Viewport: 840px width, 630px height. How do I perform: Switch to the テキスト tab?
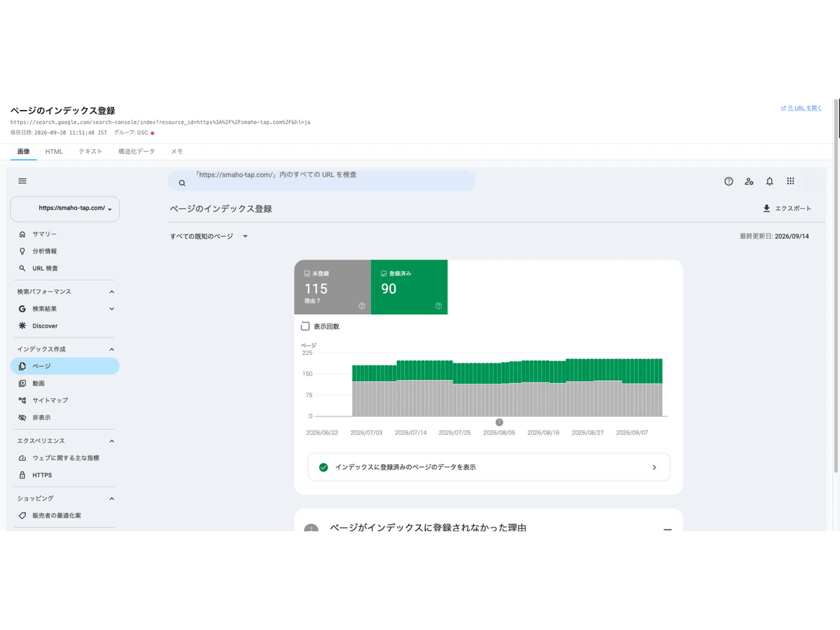[90, 151]
